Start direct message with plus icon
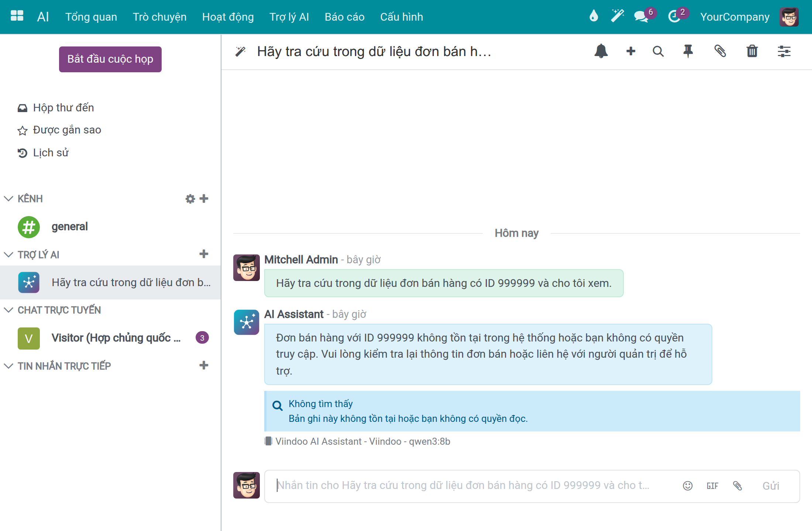Viewport: 812px width, 531px height. [x=204, y=365]
